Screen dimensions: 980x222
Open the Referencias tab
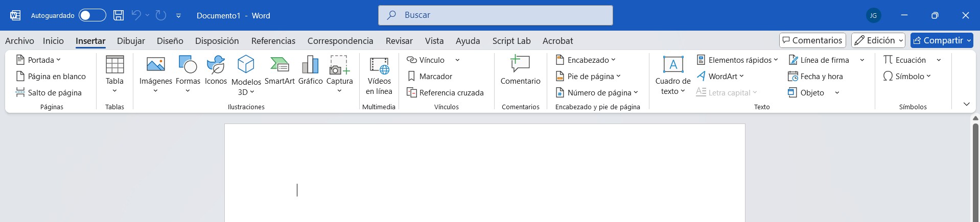click(x=273, y=41)
